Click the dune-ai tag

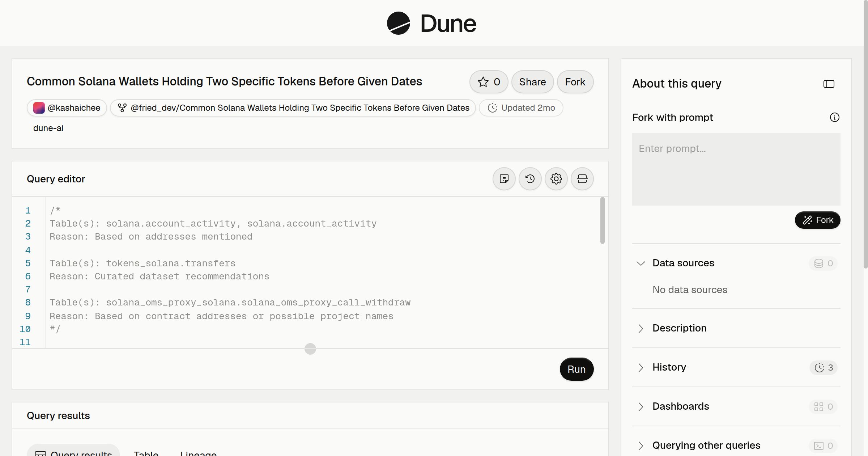click(48, 128)
